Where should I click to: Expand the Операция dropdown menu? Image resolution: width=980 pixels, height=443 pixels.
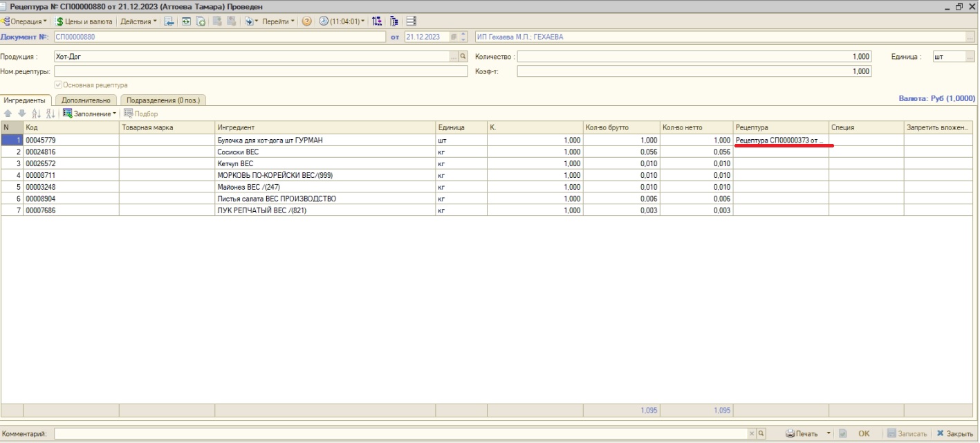coord(25,21)
